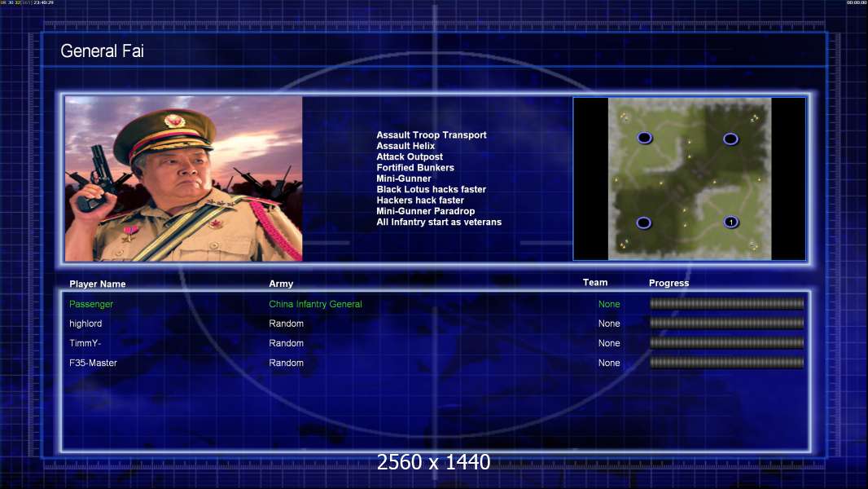Click the Army column header

pyautogui.click(x=281, y=284)
